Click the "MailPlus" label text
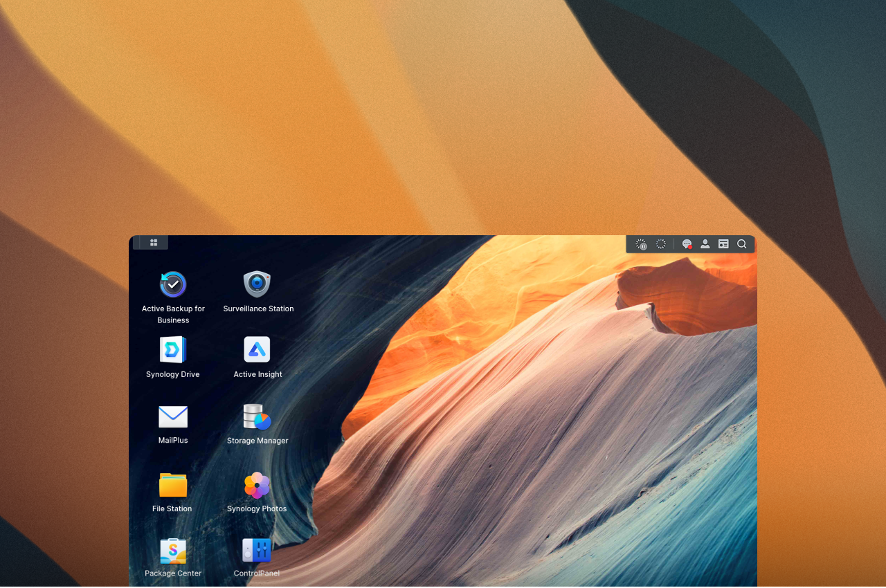886x588 pixels. 173,440
